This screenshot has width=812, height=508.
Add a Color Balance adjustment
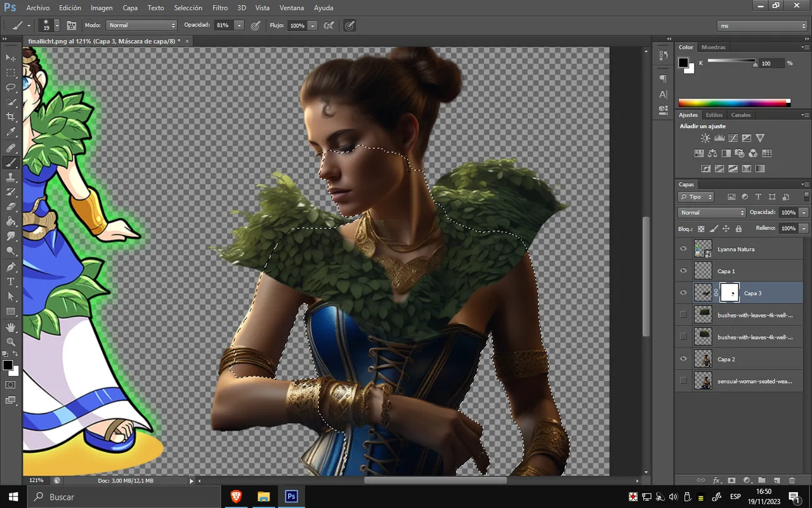coord(712,153)
